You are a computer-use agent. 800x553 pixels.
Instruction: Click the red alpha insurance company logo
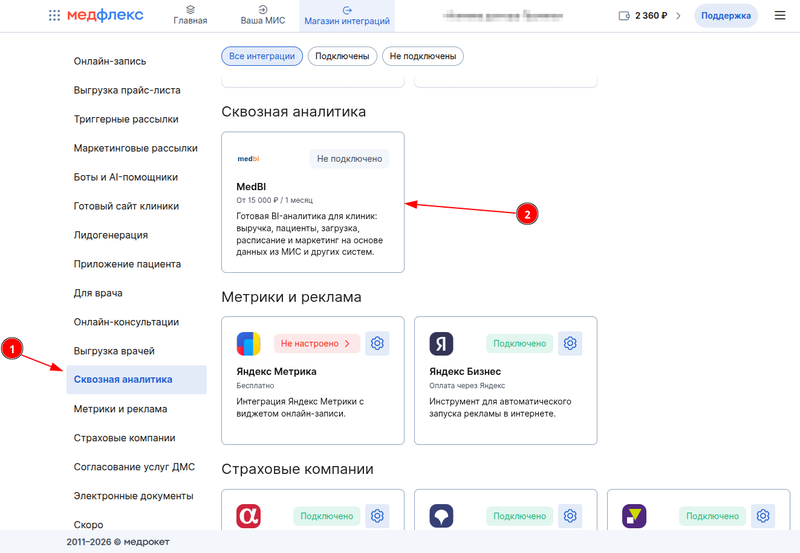tap(248, 516)
